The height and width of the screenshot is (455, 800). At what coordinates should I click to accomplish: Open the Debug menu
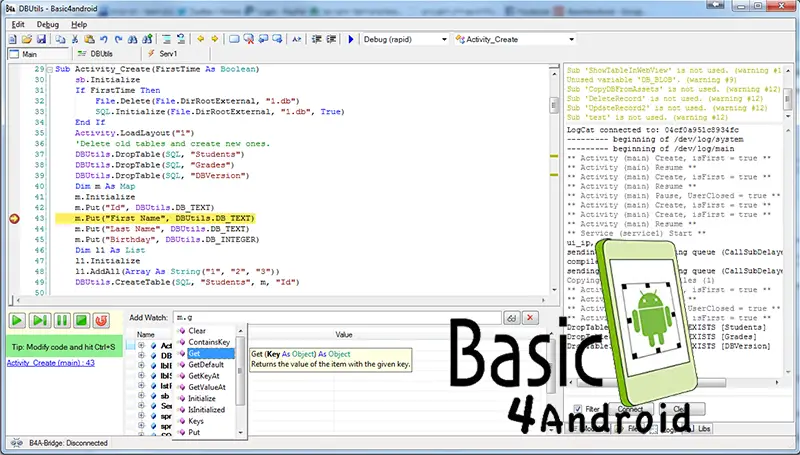[47, 24]
